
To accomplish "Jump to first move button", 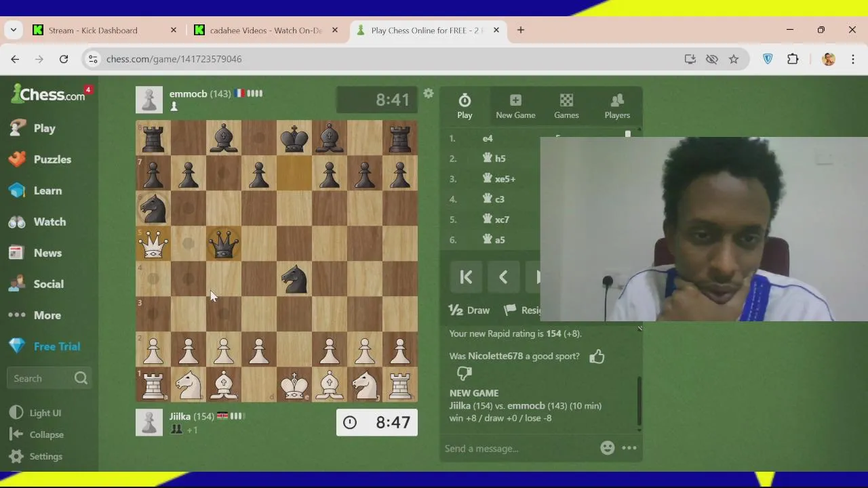I will pos(466,277).
